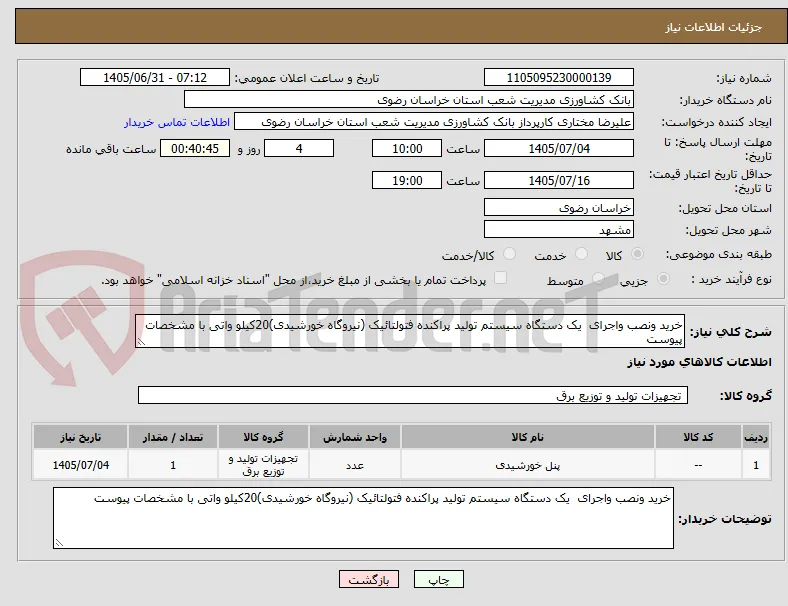Click the واحد شمارش column header

pyautogui.click(x=355, y=437)
